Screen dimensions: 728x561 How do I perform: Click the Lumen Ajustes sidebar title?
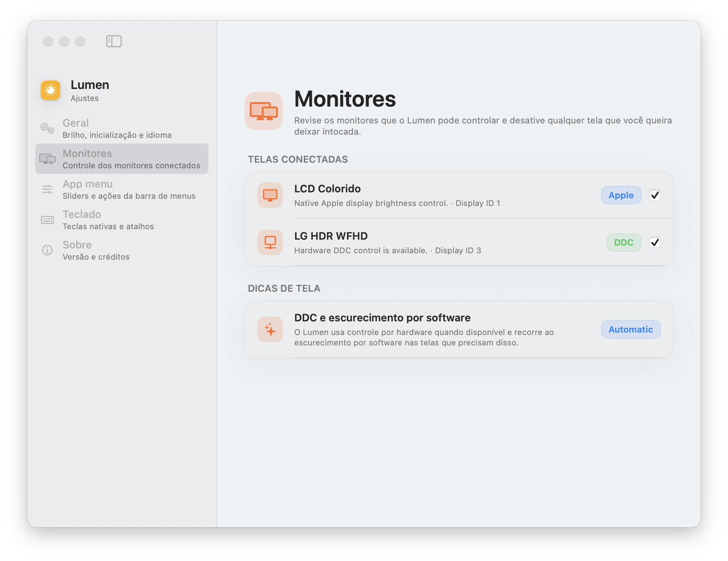pos(90,91)
